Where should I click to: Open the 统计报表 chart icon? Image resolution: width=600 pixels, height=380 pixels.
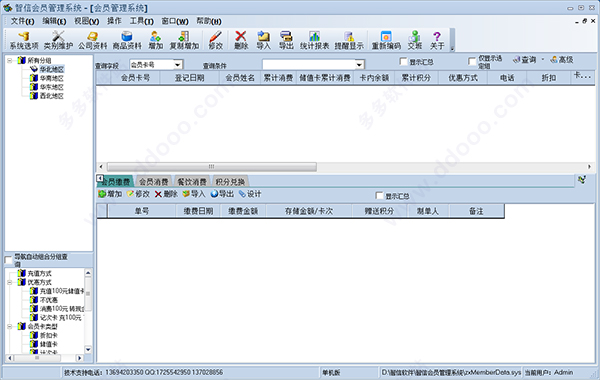(x=314, y=40)
